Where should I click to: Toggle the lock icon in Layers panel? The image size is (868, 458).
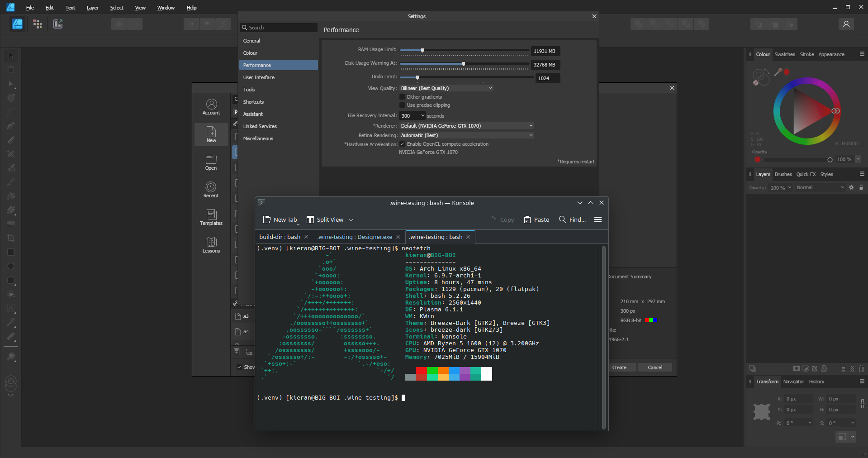[x=861, y=187]
